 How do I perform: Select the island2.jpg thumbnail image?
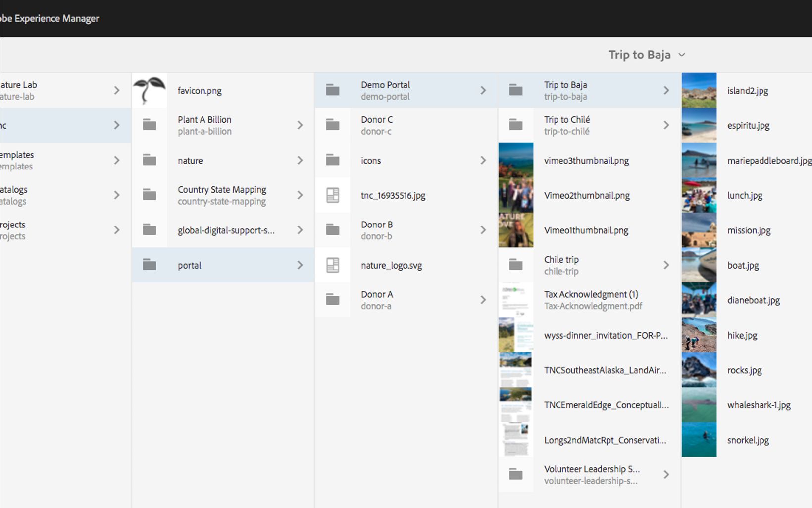point(699,90)
